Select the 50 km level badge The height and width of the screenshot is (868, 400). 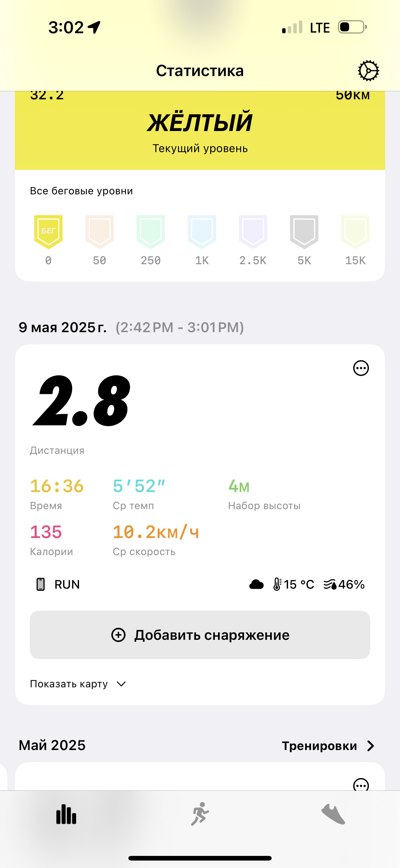100,232
